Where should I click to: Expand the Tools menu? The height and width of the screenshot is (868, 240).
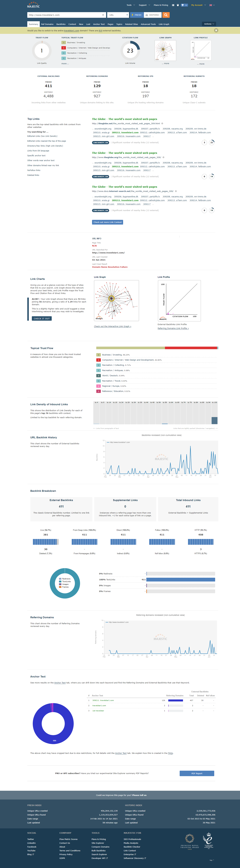click(131, 5)
